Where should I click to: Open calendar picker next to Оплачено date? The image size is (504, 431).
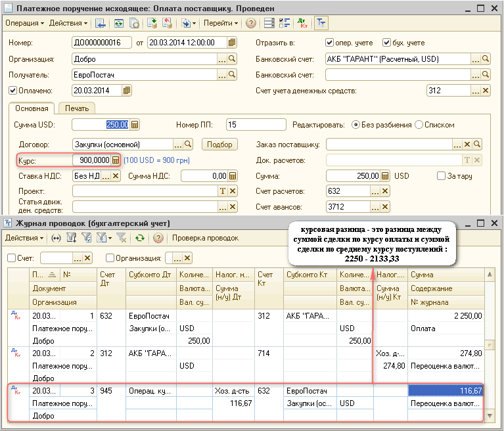tap(127, 91)
